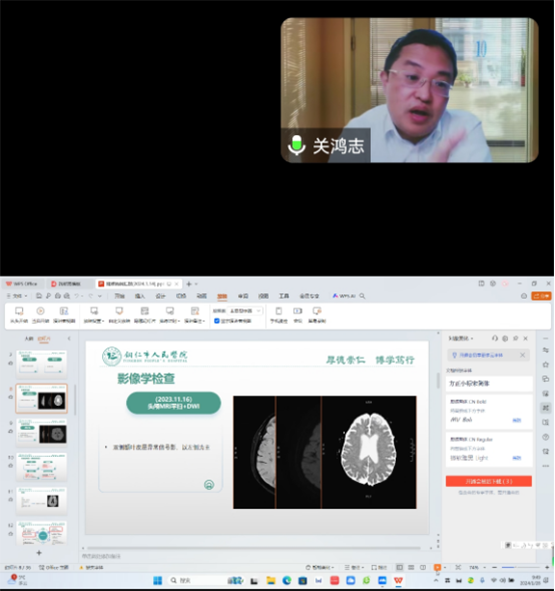Click the red download fonts button
555x591 pixels.
489,481
